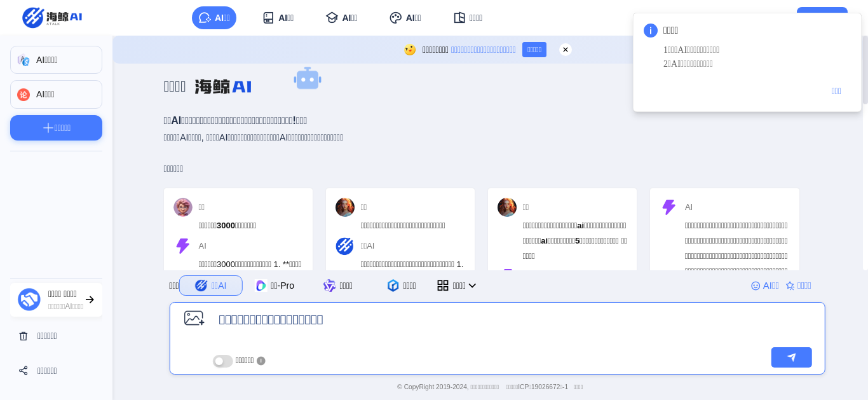Close the announcement banner with the X button

566,50
